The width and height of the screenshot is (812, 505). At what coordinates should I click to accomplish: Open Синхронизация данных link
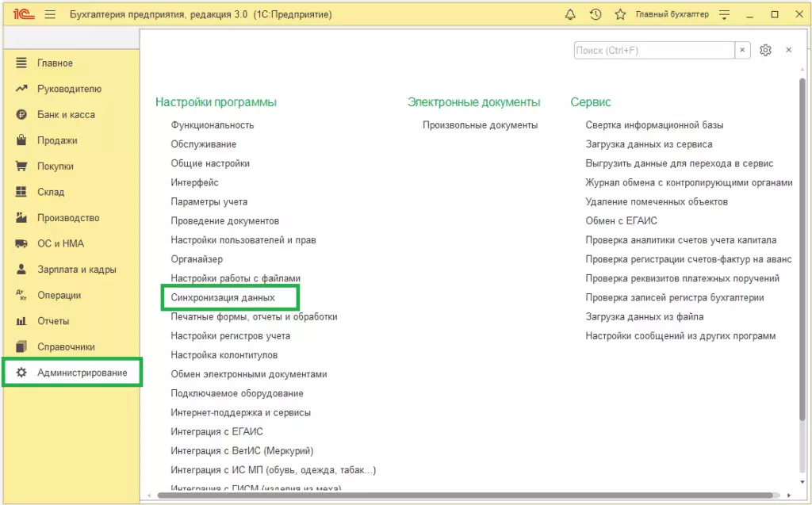pyautogui.click(x=223, y=297)
